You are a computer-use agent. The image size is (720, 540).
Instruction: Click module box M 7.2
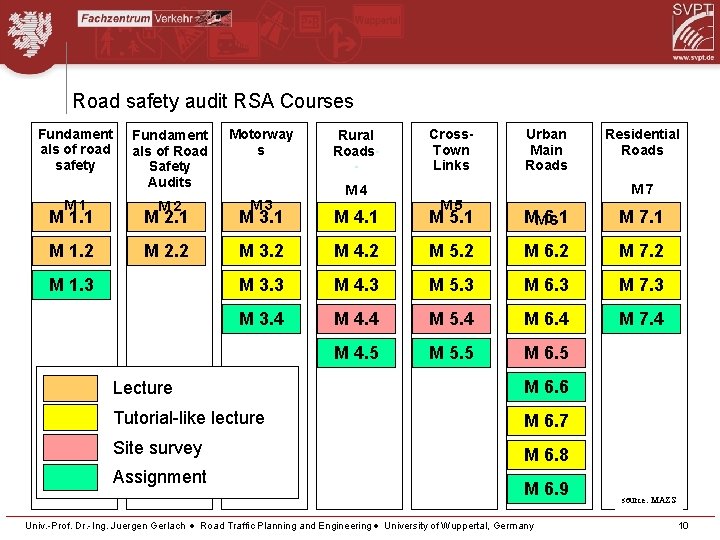click(641, 251)
